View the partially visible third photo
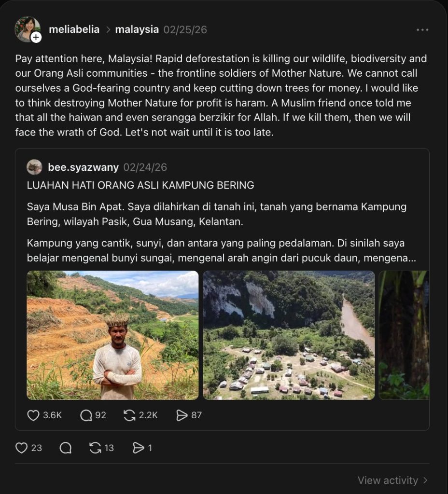 click(404, 335)
